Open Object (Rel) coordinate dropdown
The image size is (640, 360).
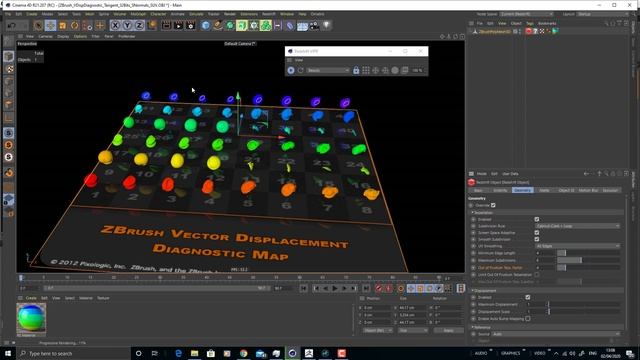[377, 330]
